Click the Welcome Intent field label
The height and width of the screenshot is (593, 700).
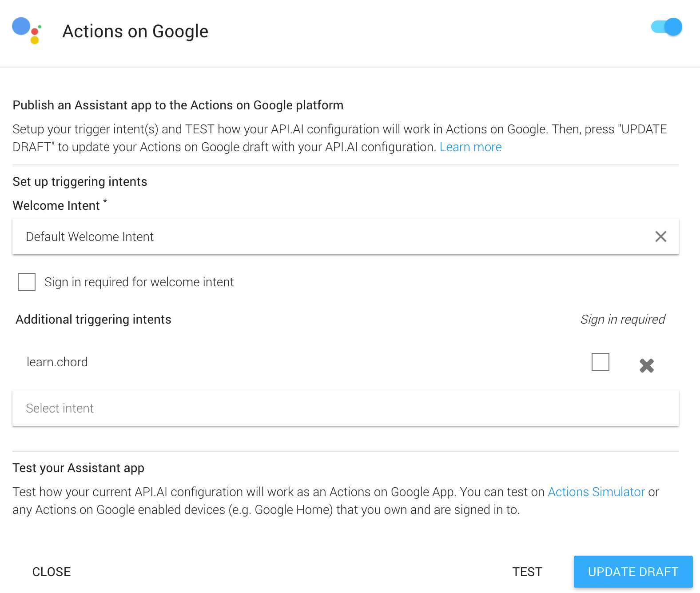[56, 206]
